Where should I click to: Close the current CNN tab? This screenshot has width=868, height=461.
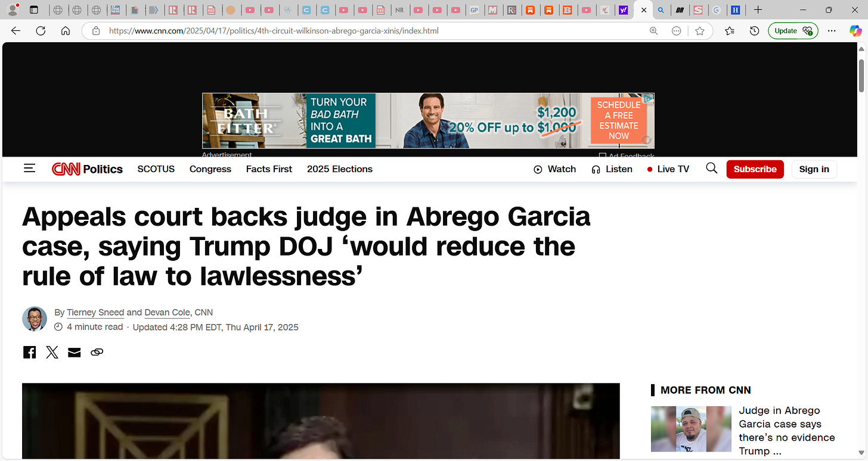tap(644, 10)
